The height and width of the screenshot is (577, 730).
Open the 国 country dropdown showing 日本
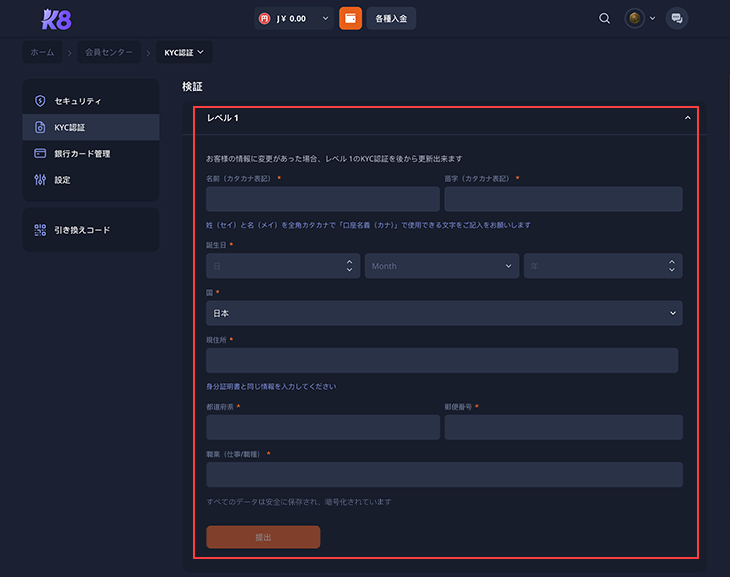[x=444, y=313]
